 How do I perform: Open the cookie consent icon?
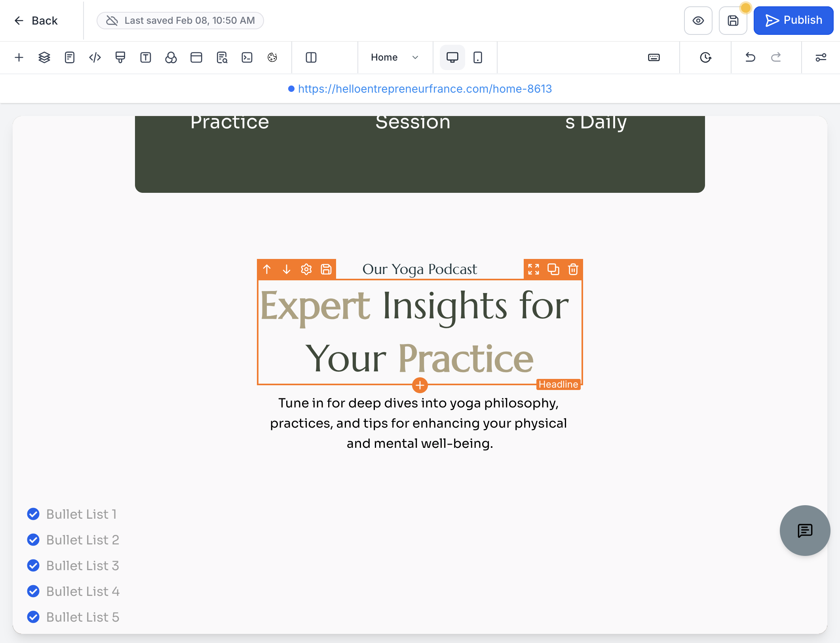click(x=272, y=57)
